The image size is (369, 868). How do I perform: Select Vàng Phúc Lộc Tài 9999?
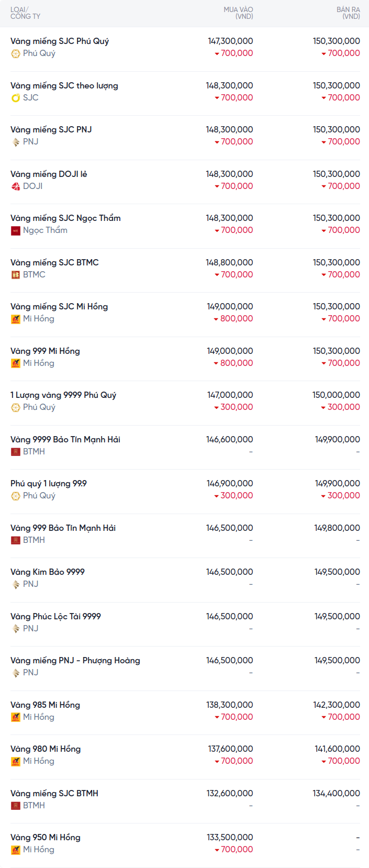55,617
